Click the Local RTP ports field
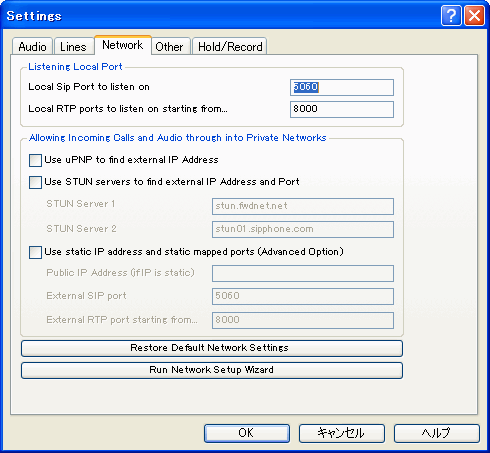The width and height of the screenshot is (490, 453). click(342, 109)
